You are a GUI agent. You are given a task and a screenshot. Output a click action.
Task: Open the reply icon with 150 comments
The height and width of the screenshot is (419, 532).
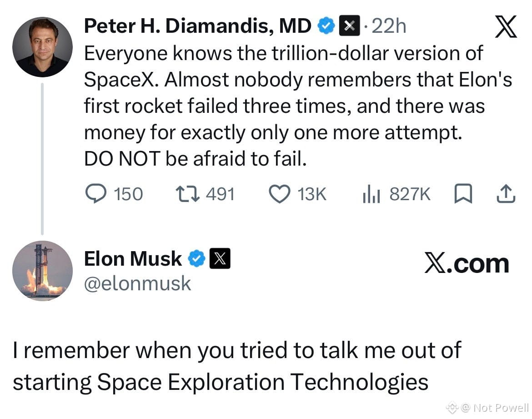point(96,193)
